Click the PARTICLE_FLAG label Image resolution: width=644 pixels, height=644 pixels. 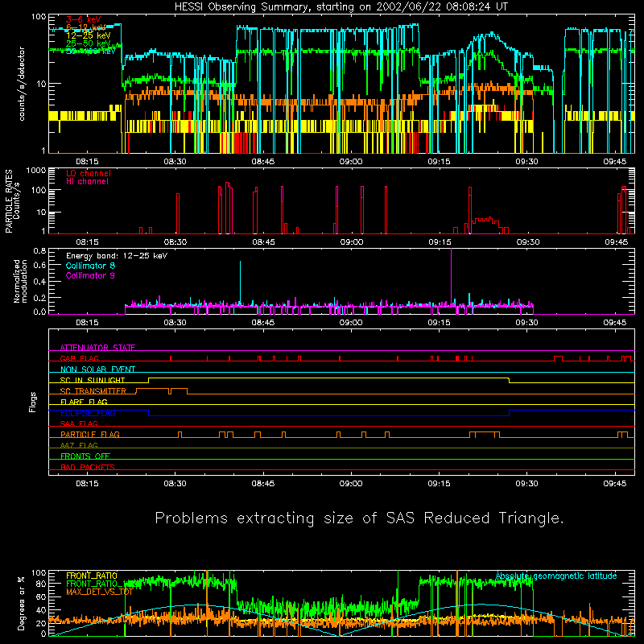[x=90, y=435]
